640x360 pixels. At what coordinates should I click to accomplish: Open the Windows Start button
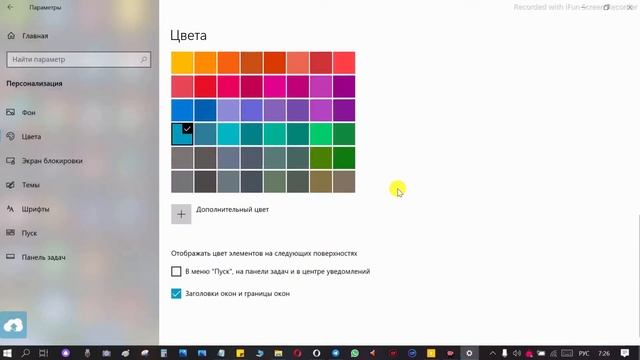click(x=7, y=353)
